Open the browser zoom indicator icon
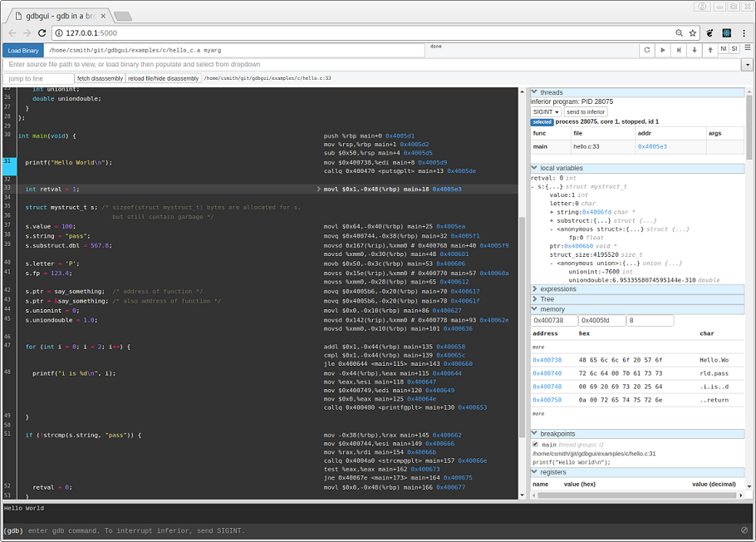Screen dimensions: 756x542 tap(679, 32)
